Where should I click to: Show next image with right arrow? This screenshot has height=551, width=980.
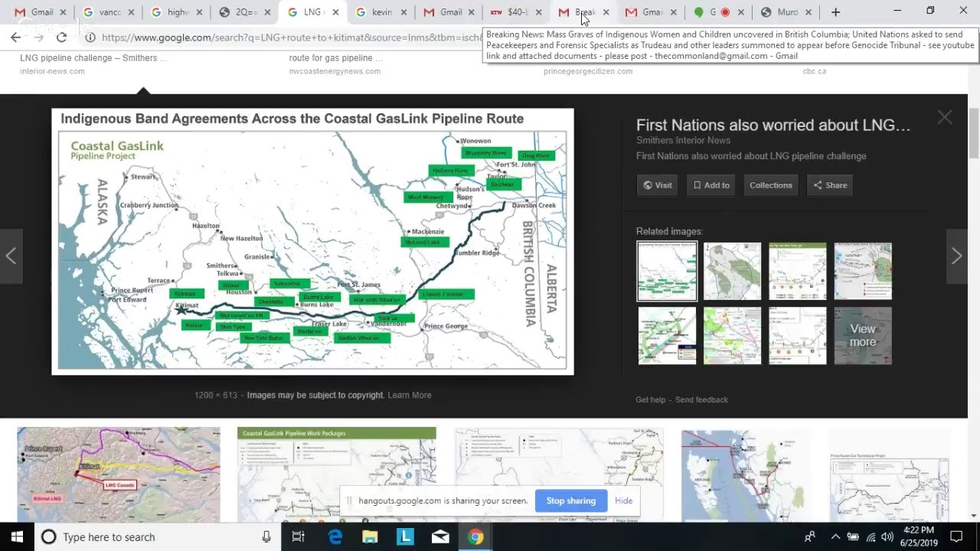pyautogui.click(x=956, y=256)
